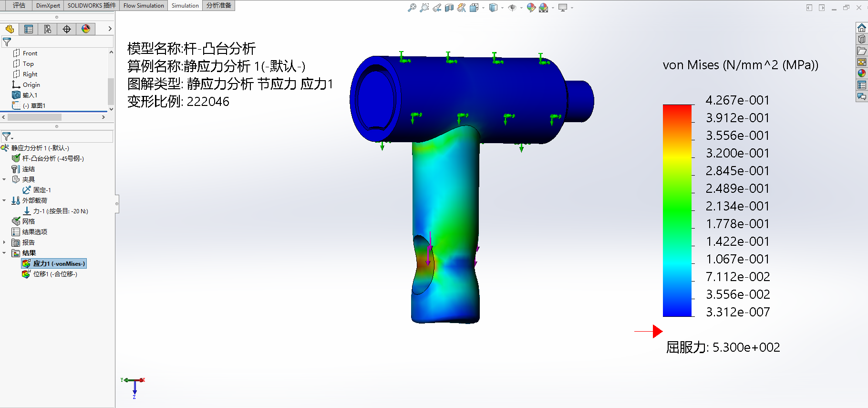The image size is (868, 408).
Task: Open the Dynamic Annotation Views icon
Action: point(462,8)
